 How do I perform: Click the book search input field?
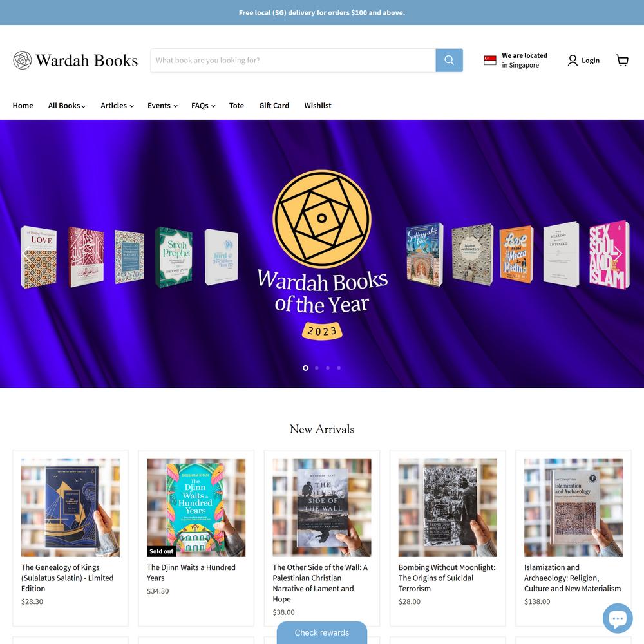(293, 61)
